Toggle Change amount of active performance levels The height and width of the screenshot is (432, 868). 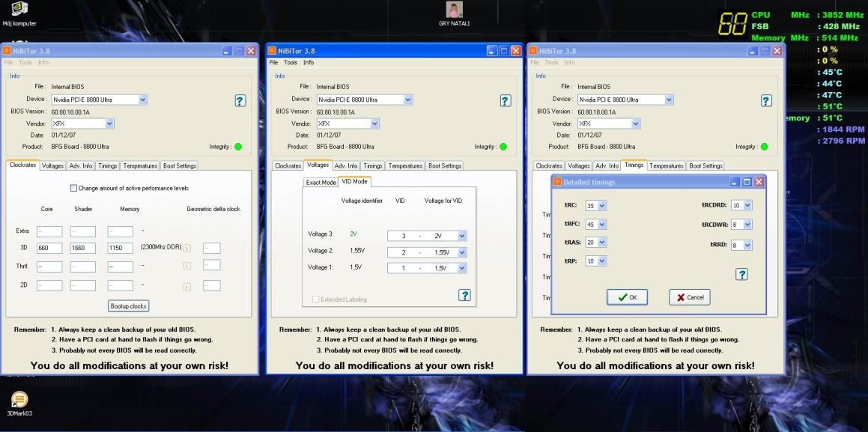pos(73,188)
